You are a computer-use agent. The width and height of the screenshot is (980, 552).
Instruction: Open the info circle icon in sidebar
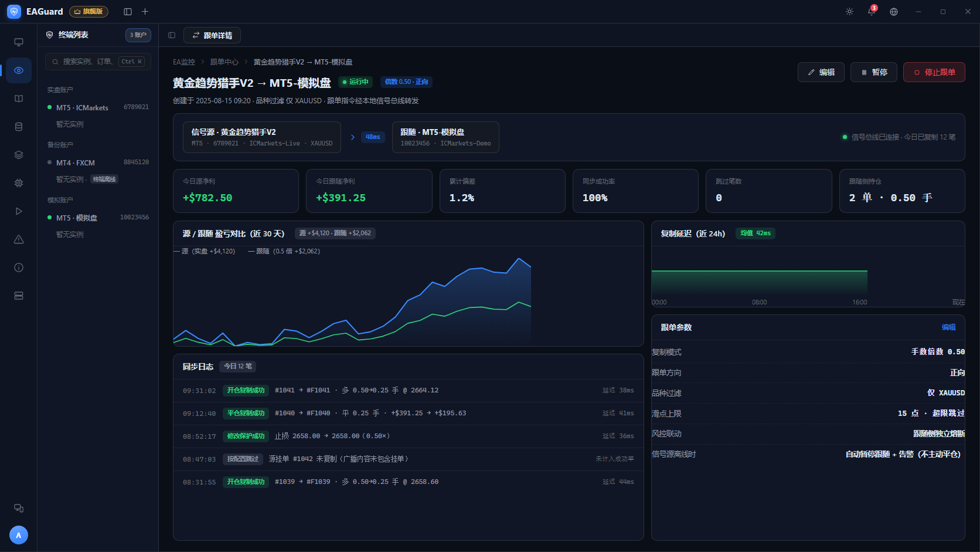click(x=19, y=267)
